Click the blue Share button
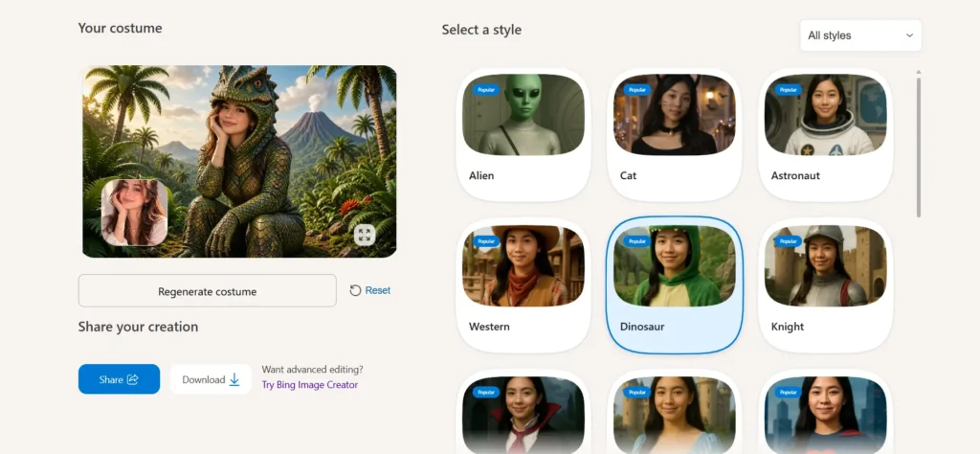Screen dimensions: 980x454 coord(119,379)
